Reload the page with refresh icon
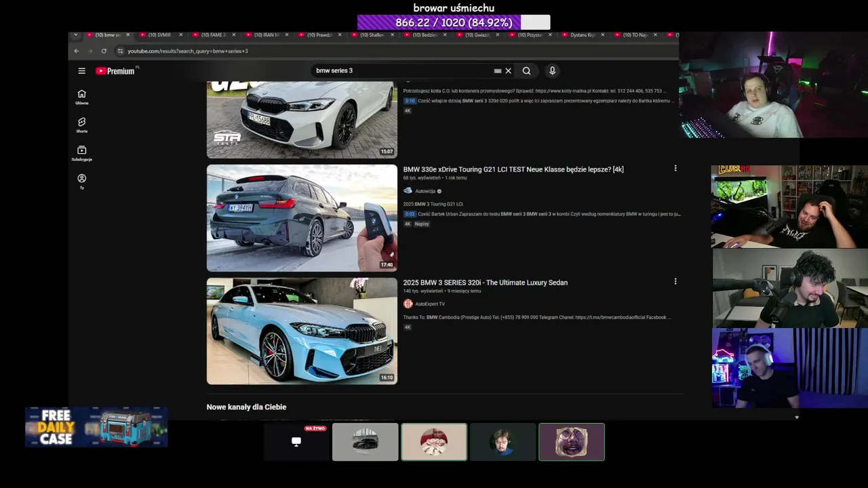Screen dimensions: 868x488 point(104,51)
